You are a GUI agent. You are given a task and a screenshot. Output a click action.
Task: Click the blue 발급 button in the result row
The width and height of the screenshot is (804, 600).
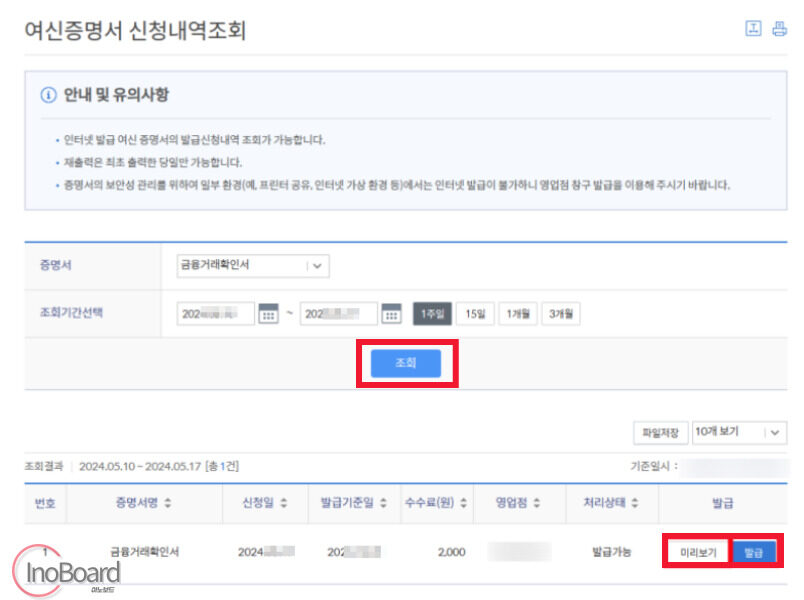(x=754, y=552)
